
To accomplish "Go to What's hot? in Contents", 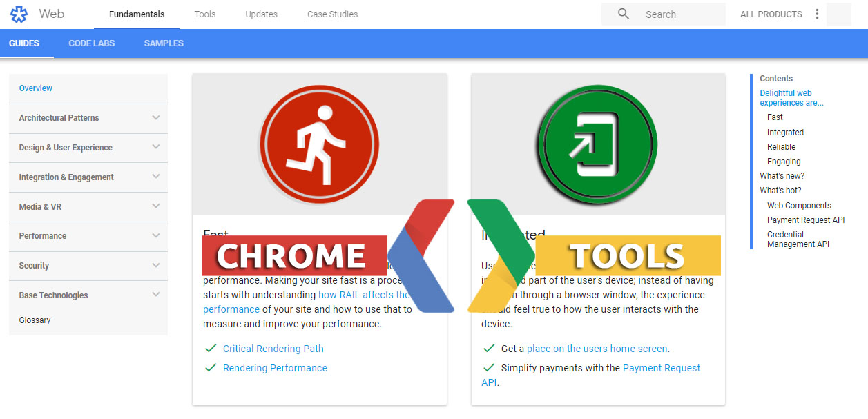I will (781, 191).
